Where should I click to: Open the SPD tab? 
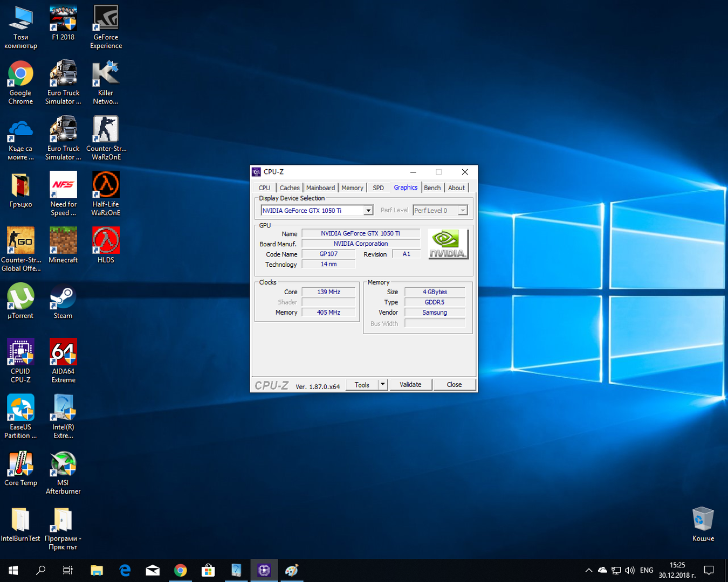coord(379,188)
